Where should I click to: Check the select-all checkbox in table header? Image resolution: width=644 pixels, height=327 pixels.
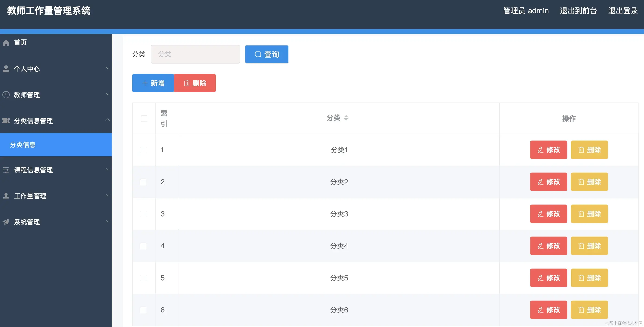click(144, 119)
